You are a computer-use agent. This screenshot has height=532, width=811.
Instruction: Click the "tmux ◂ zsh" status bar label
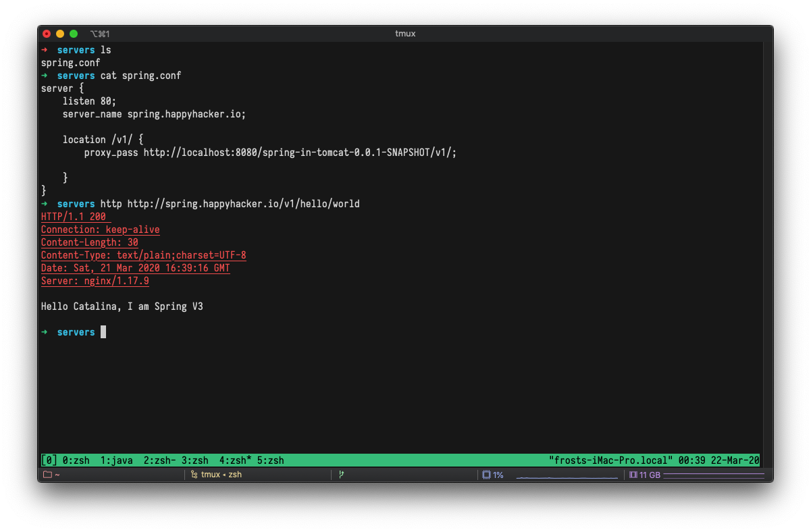point(221,475)
